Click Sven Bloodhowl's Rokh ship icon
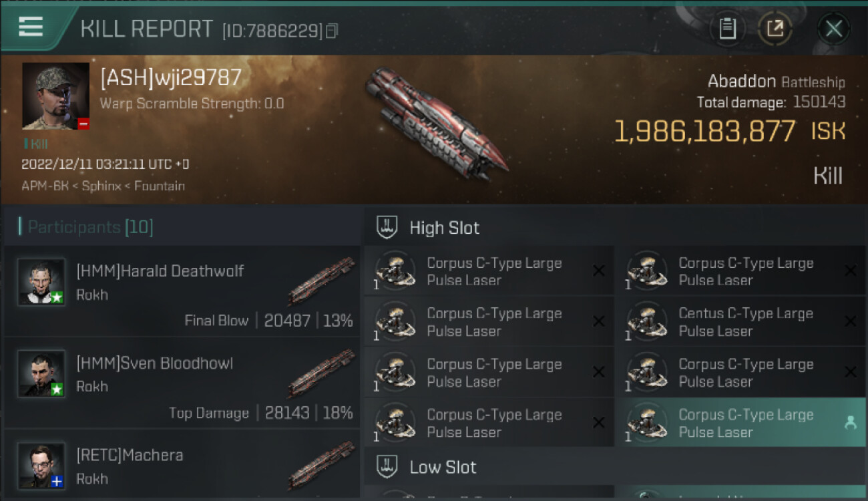Viewport: 868px width, 501px height. pyautogui.click(x=321, y=373)
